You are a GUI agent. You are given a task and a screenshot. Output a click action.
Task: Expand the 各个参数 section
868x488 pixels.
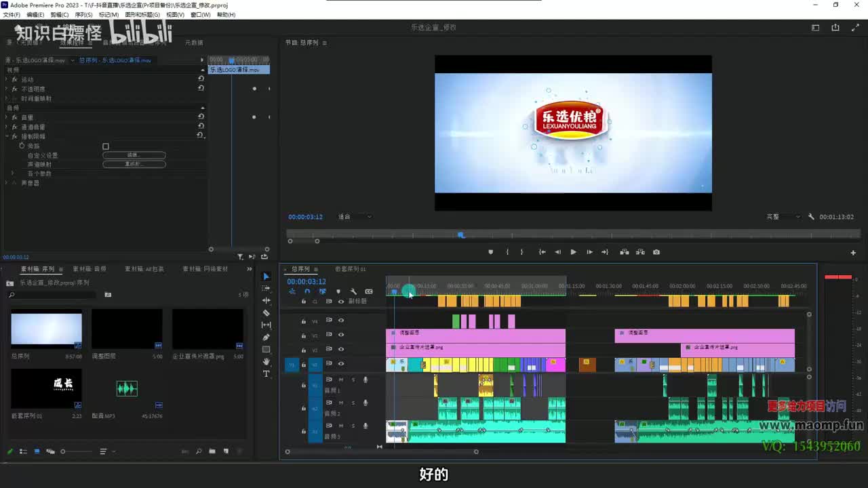pyautogui.click(x=12, y=174)
